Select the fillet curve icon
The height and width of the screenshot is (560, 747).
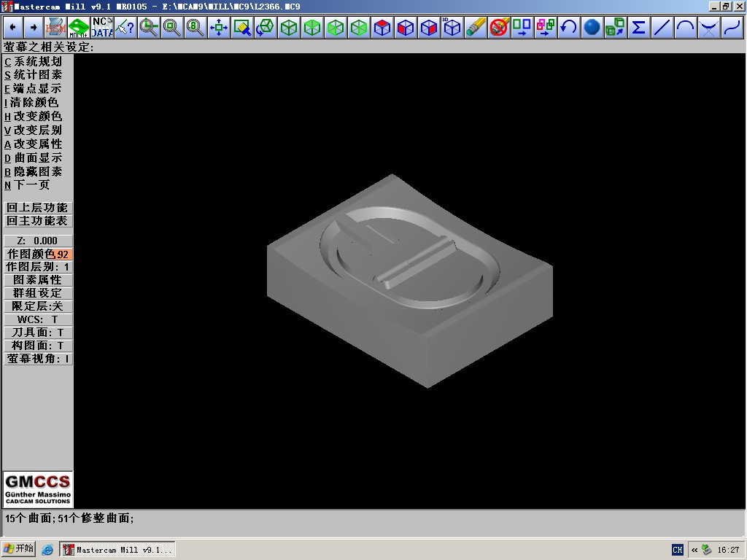tap(709, 28)
